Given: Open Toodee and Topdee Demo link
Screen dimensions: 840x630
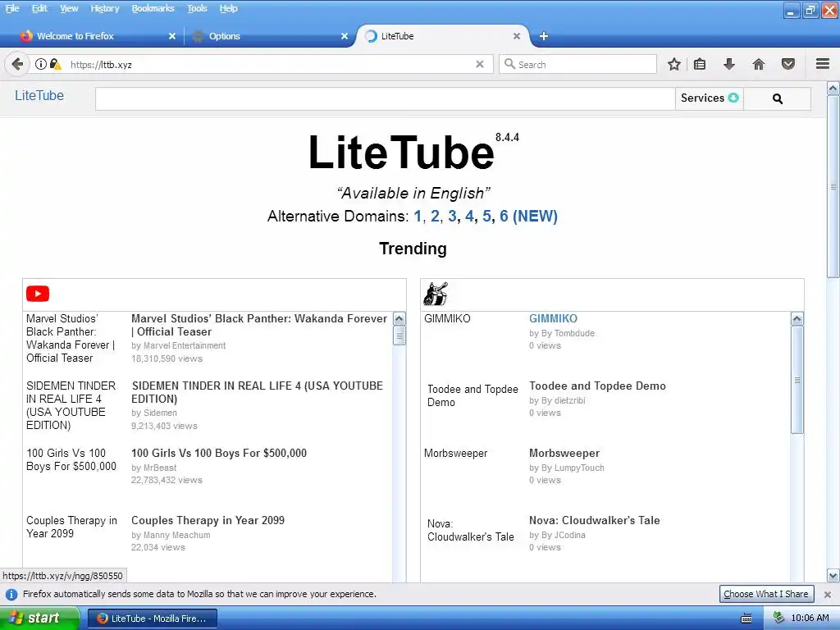Looking at the screenshot, I should click(597, 386).
